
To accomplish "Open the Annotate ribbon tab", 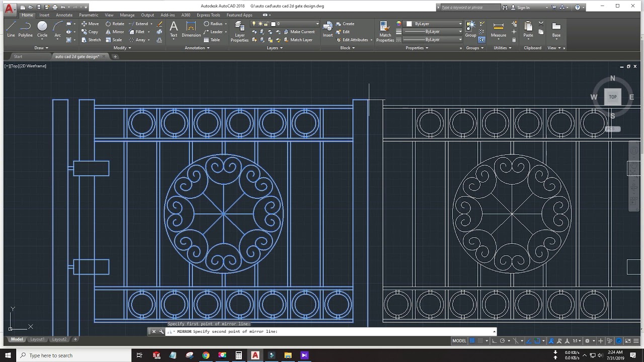I will [x=64, y=15].
